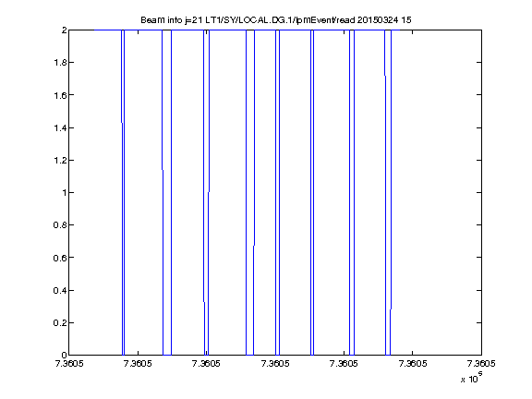Select the y-axis top tick label 2
The width and height of the screenshot is (532, 399).
pos(64,30)
